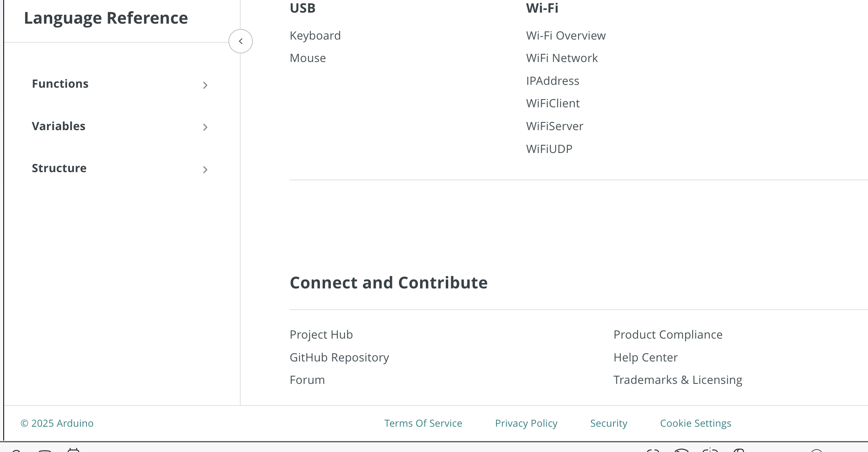868x452 pixels.
Task: Go to the Arduino Forum
Action: pos(307,380)
